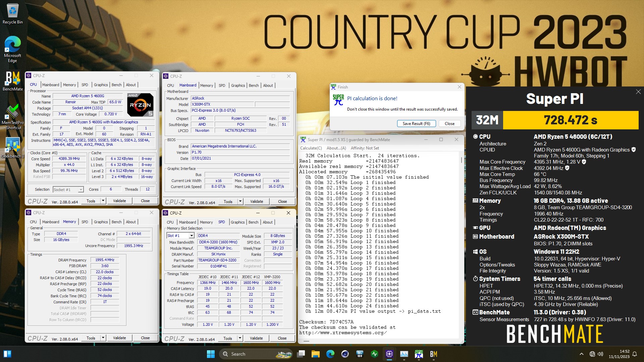
Task: Switch to BenchMate taskbar icon
Action: pyautogui.click(x=434, y=354)
